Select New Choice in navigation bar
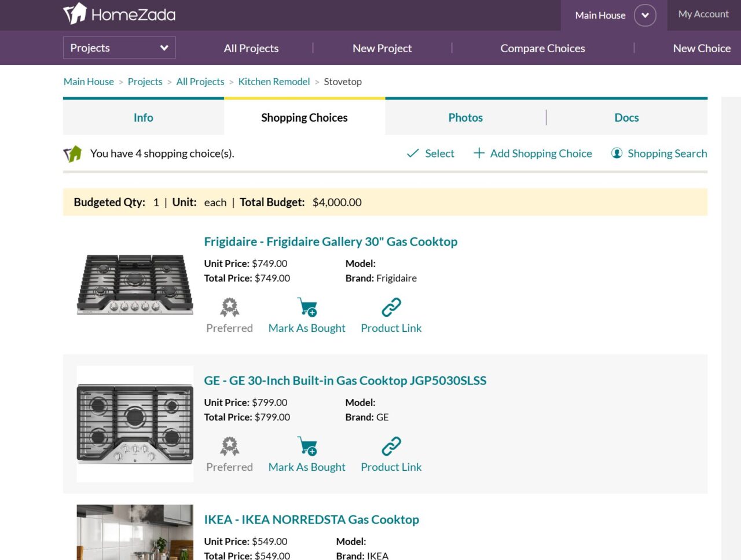Screen dimensions: 741x560 (702, 48)
